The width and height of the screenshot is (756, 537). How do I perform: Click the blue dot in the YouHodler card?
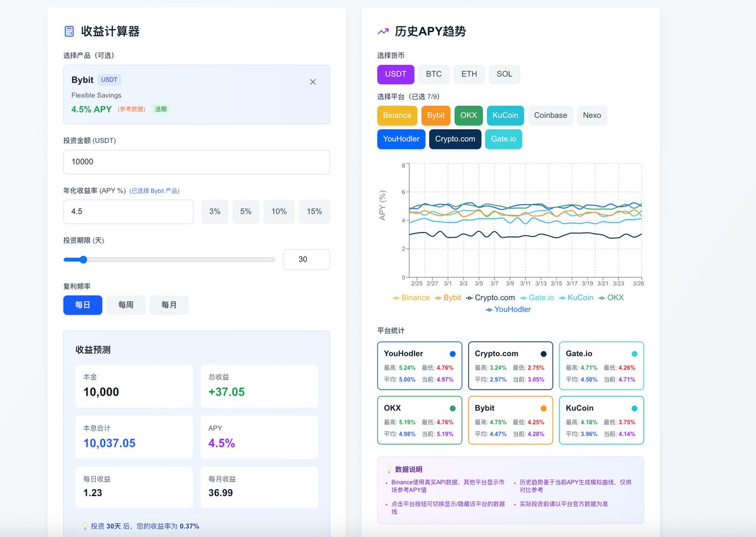(452, 354)
